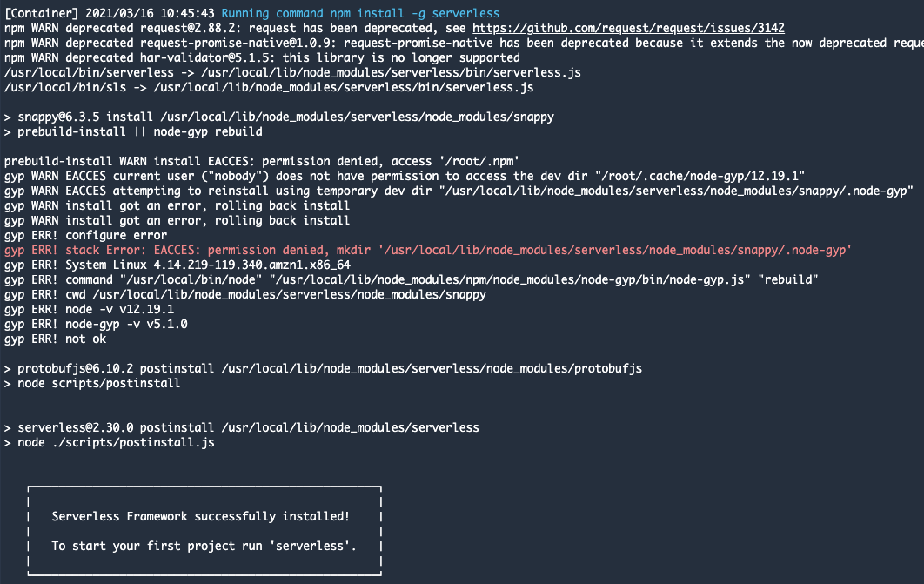
Task: Click the prebuild-install WARN permission denied line
Action: click(x=262, y=161)
